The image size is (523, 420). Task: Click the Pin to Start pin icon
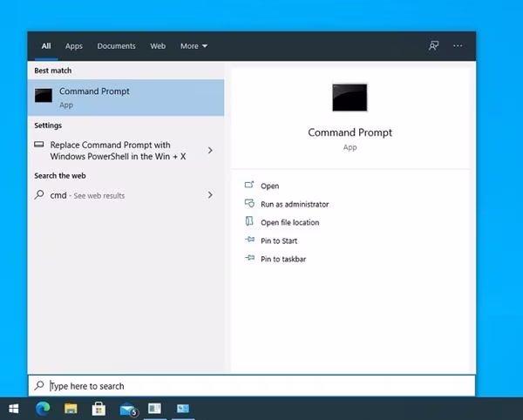[x=249, y=240]
